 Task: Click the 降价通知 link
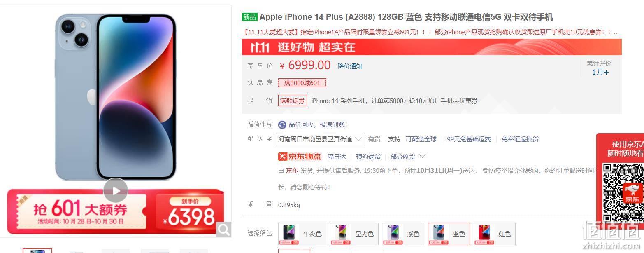350,66
